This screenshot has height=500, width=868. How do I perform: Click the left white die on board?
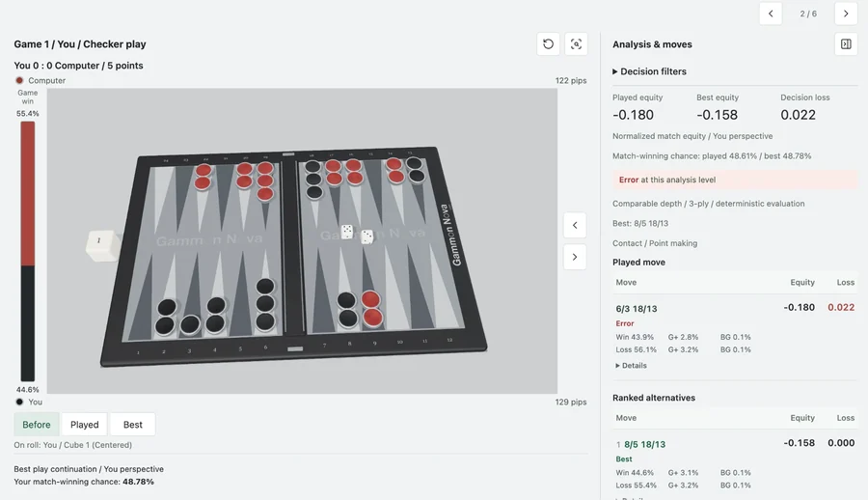347,231
